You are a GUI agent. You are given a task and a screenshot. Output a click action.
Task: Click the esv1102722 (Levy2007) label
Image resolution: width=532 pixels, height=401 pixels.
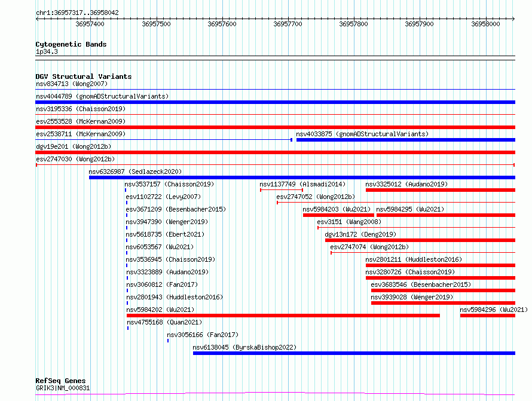163,197
